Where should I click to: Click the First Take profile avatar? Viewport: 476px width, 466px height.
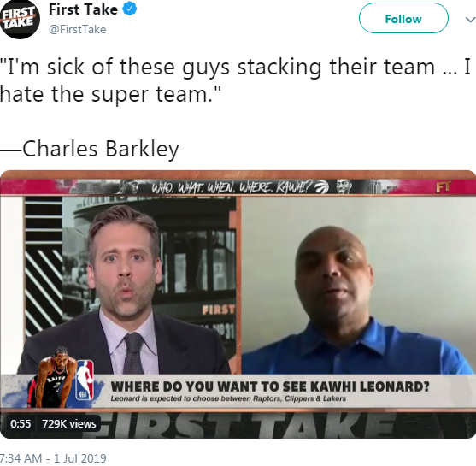[20, 20]
